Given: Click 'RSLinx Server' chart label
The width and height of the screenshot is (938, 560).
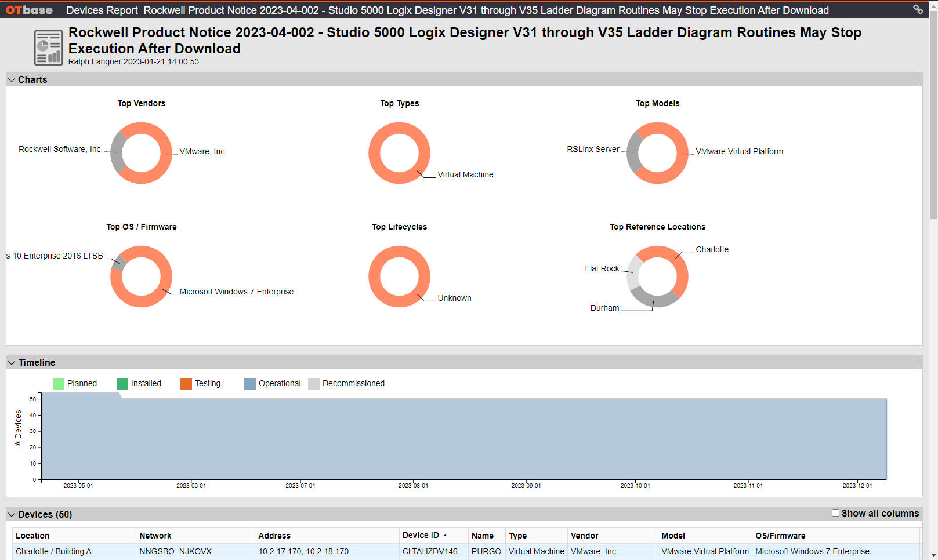Looking at the screenshot, I should [593, 149].
